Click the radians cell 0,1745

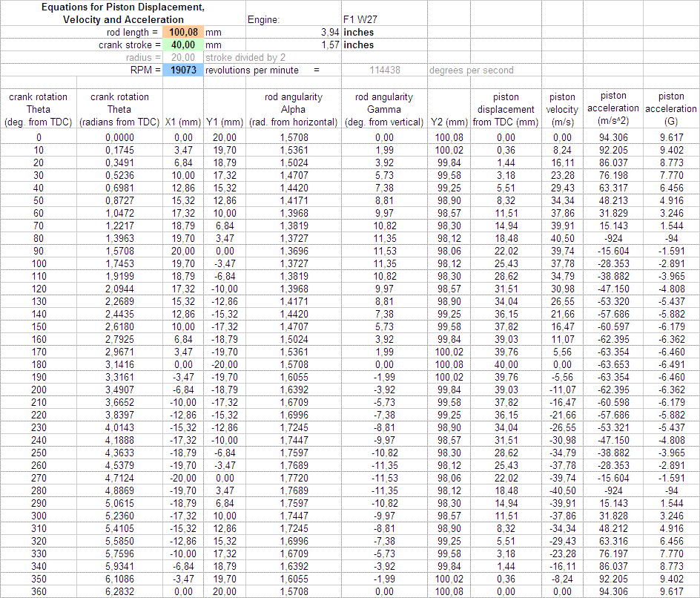(119, 150)
